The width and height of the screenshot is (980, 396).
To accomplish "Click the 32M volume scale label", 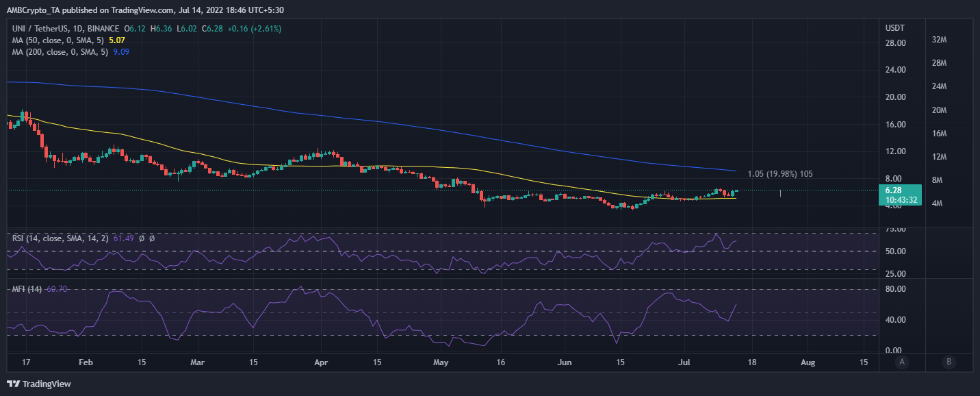I will [x=939, y=40].
